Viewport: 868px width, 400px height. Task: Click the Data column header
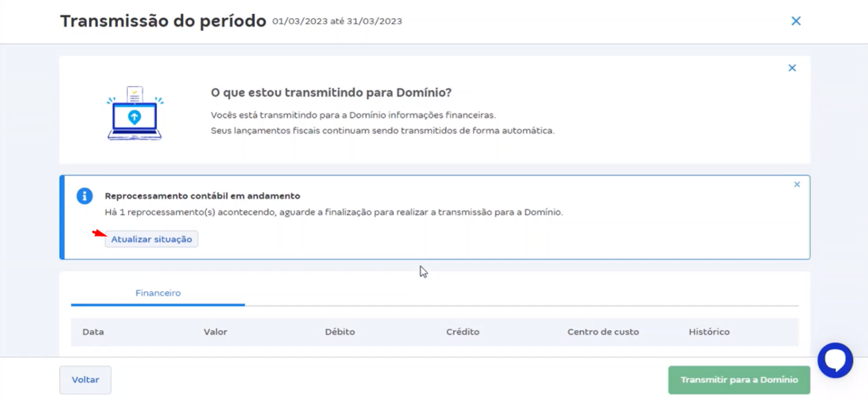click(x=93, y=332)
